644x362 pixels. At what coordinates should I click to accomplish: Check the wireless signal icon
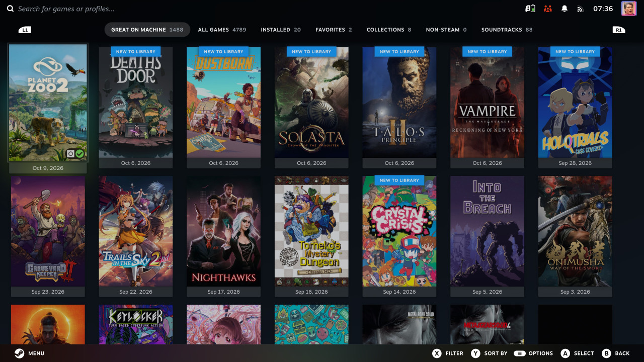[580, 9]
